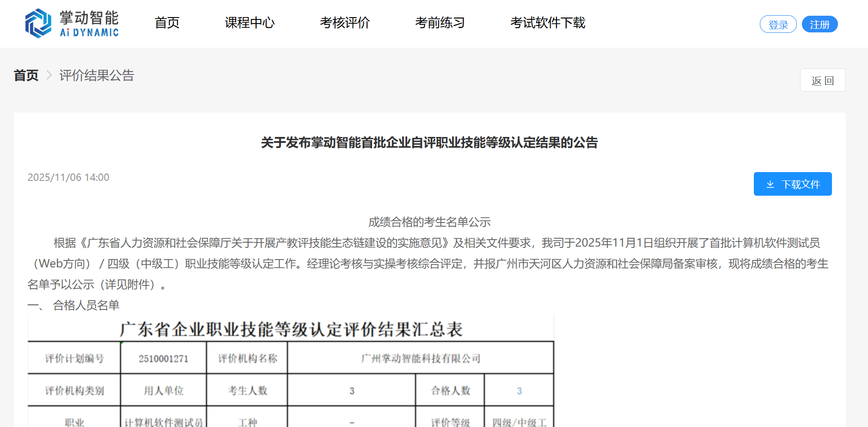Open the 考核评价 navigation menu item
868x427 pixels.
tap(345, 23)
